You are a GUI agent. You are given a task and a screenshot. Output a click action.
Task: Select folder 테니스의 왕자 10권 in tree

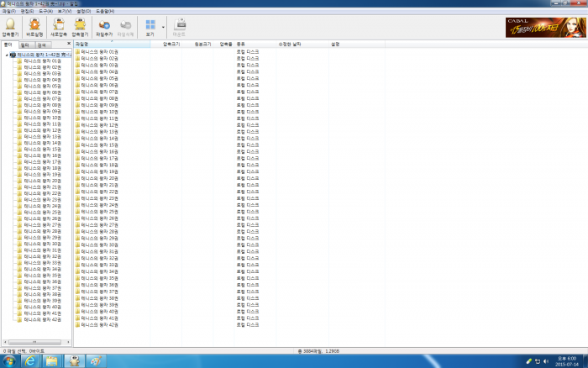[42, 118]
